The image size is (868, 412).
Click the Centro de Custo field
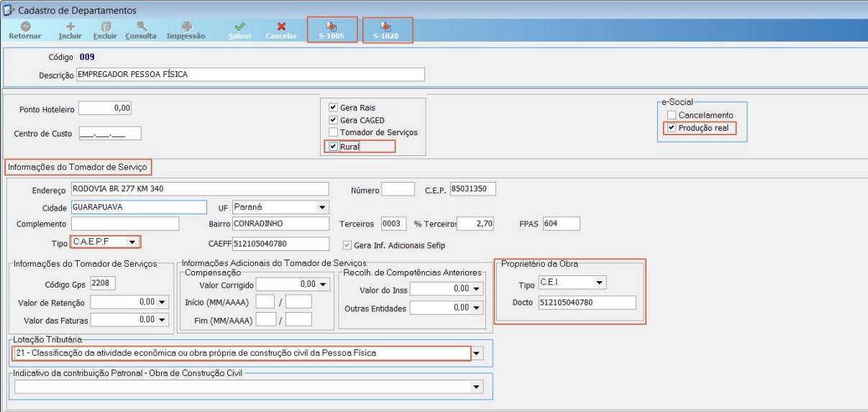tap(109, 133)
